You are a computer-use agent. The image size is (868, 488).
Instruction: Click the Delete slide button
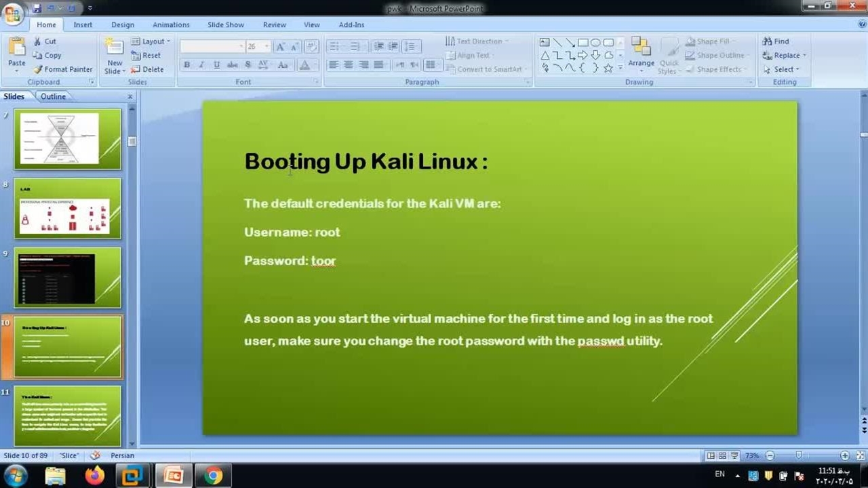[147, 69]
